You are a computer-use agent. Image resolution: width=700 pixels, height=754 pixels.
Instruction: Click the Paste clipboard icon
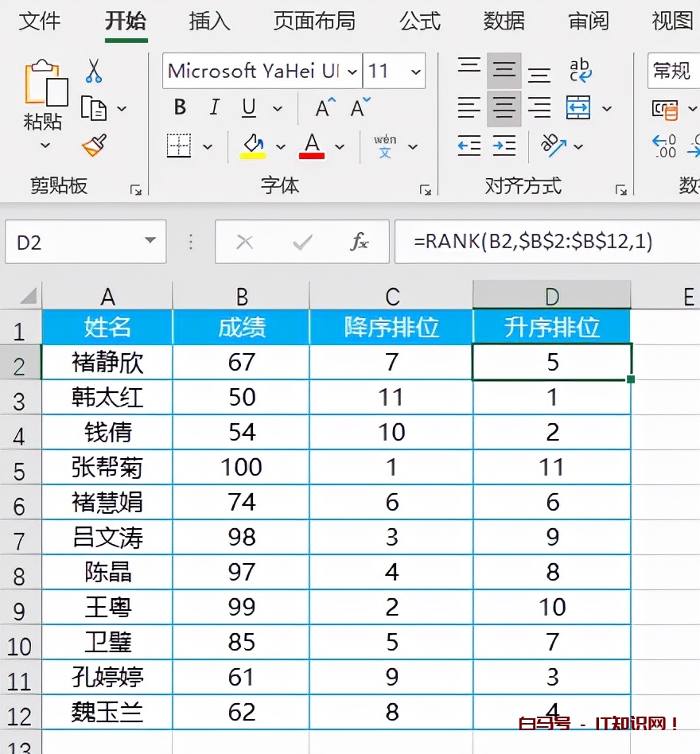(44, 84)
